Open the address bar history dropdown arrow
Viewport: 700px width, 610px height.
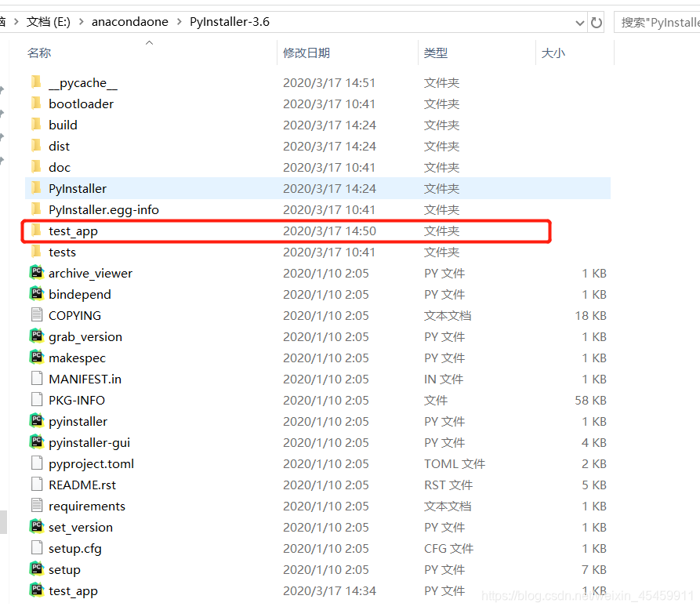pyautogui.click(x=581, y=22)
